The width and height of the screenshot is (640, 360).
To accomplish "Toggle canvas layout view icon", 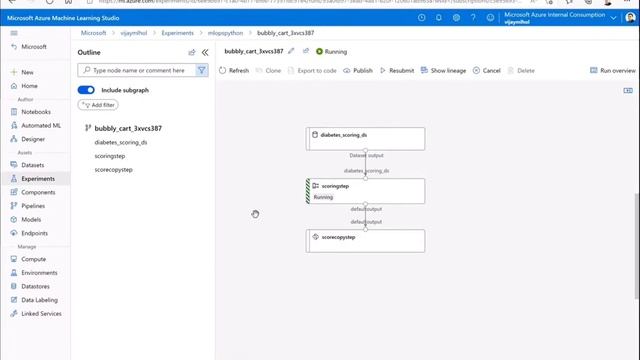I will pos(628,91).
